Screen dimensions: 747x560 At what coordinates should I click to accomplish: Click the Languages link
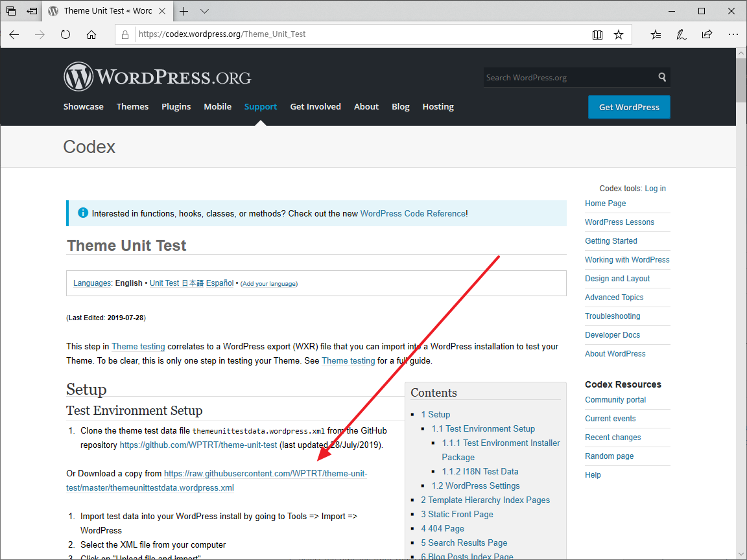[x=92, y=283]
